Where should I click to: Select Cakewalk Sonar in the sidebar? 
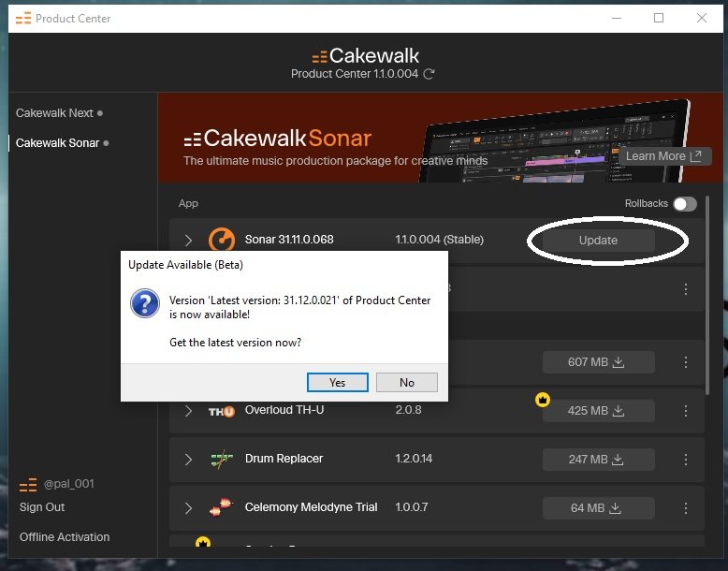point(56,143)
